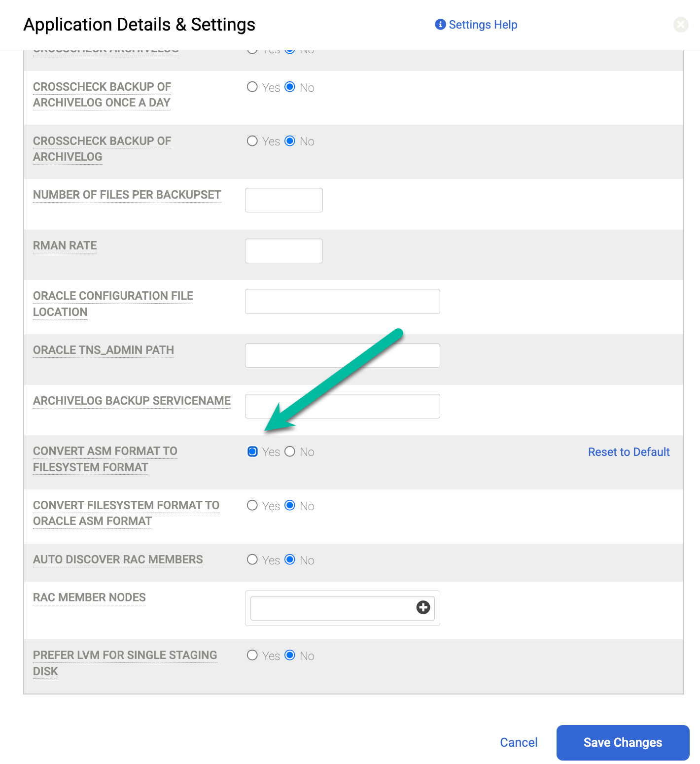This screenshot has width=700, height=764.
Task: Click the Reset to Default link
Action: pyautogui.click(x=629, y=451)
